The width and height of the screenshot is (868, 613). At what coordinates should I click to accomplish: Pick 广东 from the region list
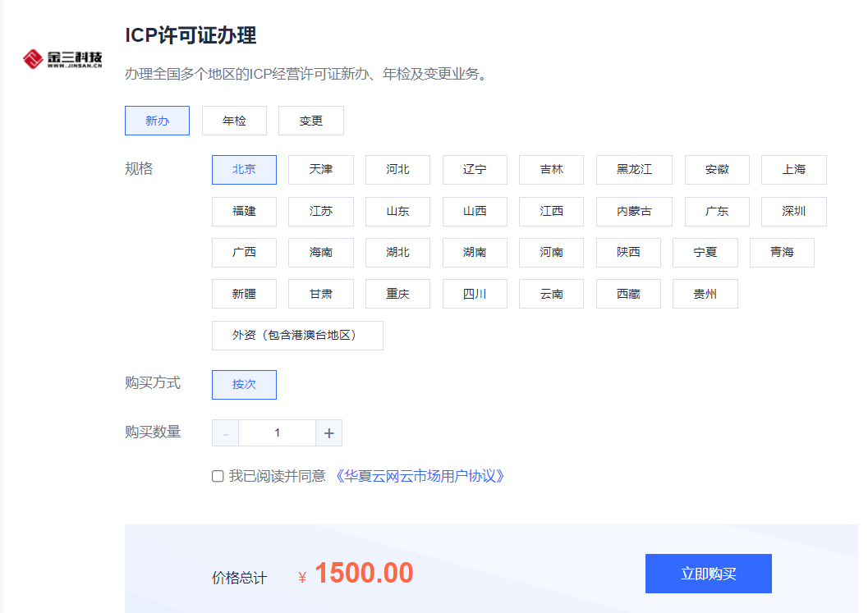(717, 212)
